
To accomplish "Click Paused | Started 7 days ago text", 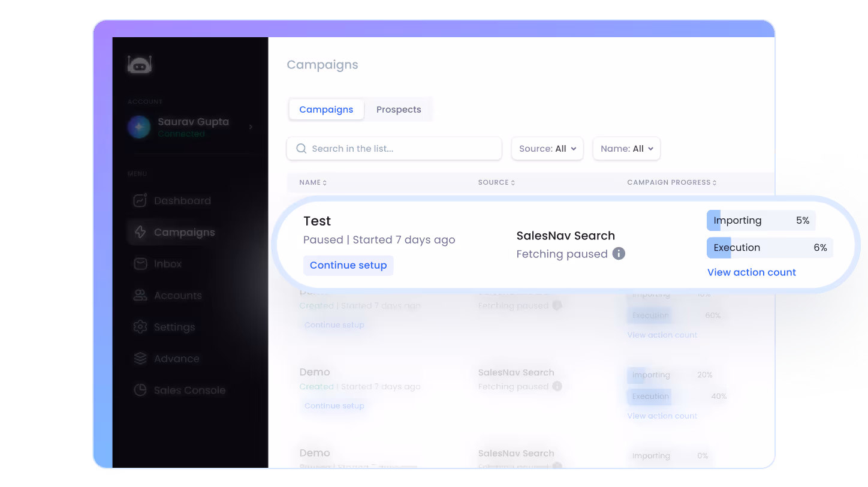I will [379, 240].
